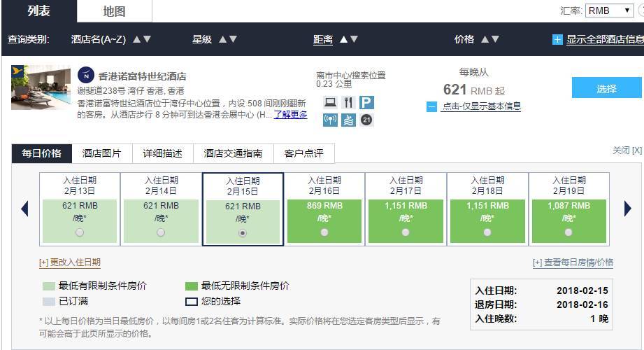This screenshot has height=350, width=644.
Task: Click 点击-仅显示基本信息 link
Action: (481, 106)
